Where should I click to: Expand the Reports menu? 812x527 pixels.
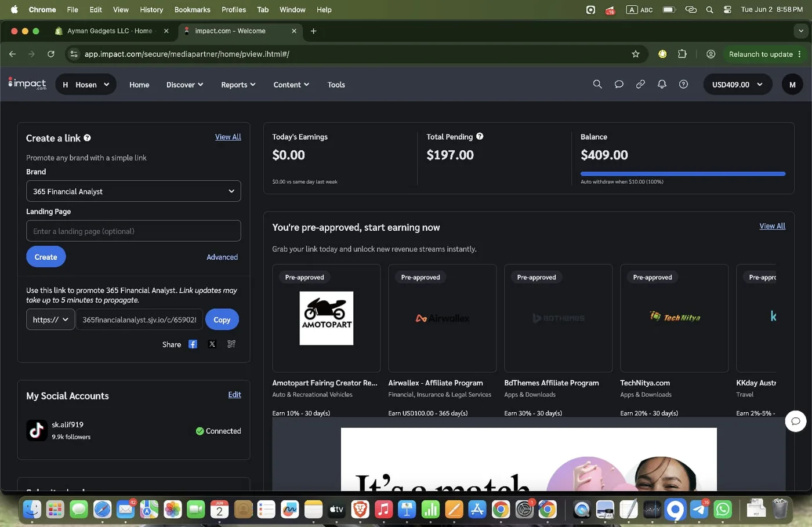click(238, 85)
